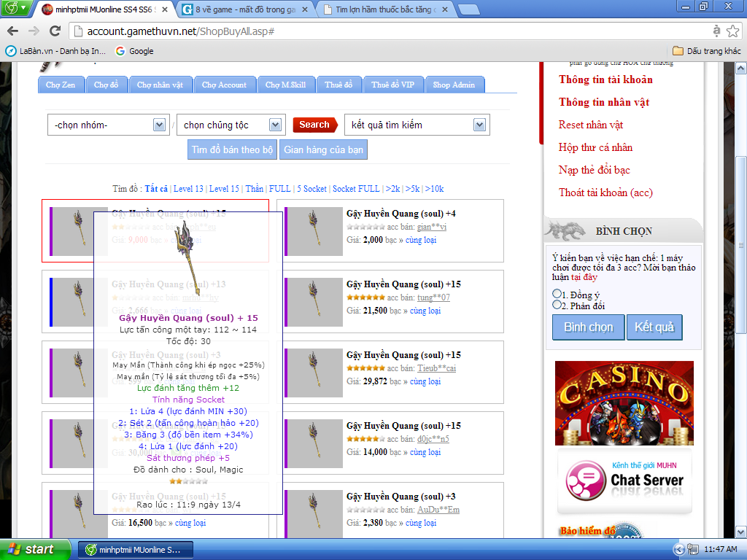Screen dimensions: 747x560
Task: Filter items by Level 13
Action: (x=188, y=189)
